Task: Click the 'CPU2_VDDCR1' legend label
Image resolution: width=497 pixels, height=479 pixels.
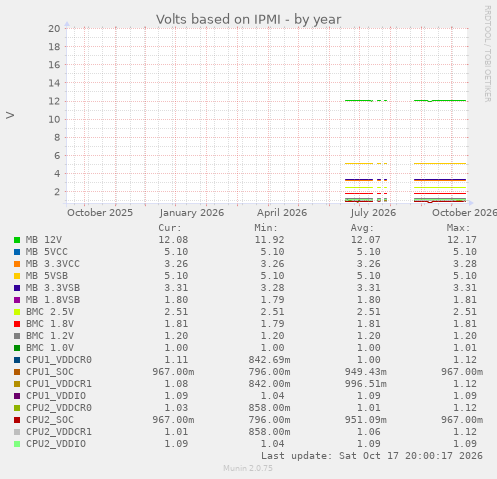Action: (59, 432)
